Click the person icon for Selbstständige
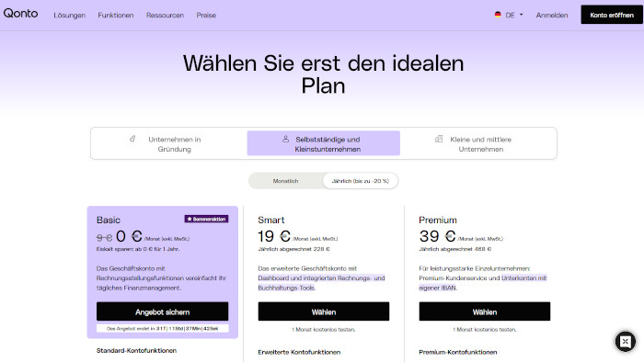Image resolution: width=644 pixels, height=362 pixels. pos(286,139)
